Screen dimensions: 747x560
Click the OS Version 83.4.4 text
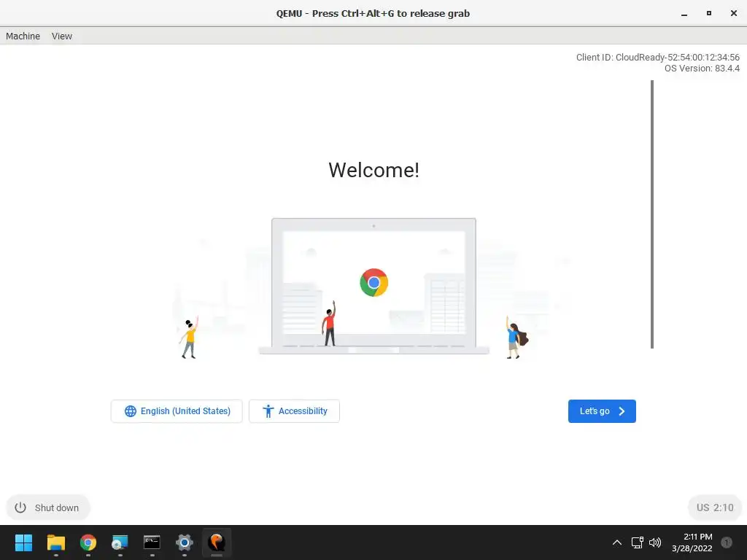click(x=702, y=68)
